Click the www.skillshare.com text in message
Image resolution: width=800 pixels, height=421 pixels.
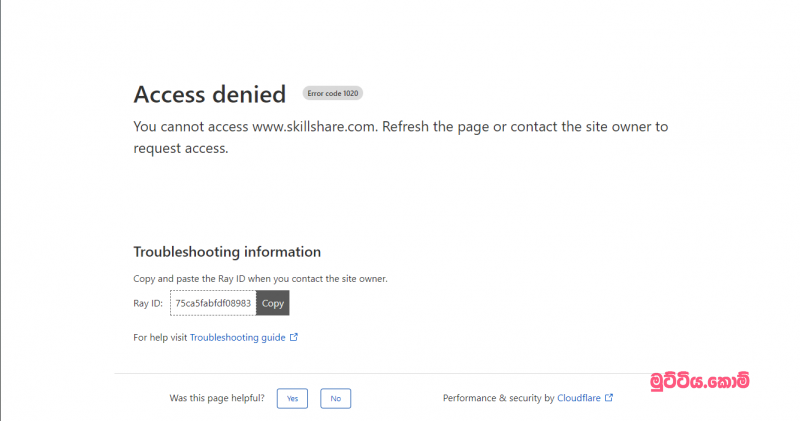[x=315, y=127]
